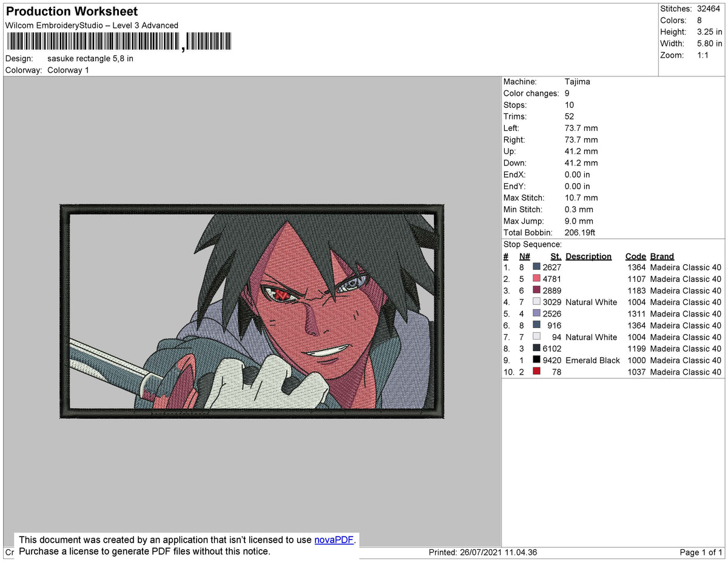
Task: Sort by the St. column header
Action: (555, 256)
